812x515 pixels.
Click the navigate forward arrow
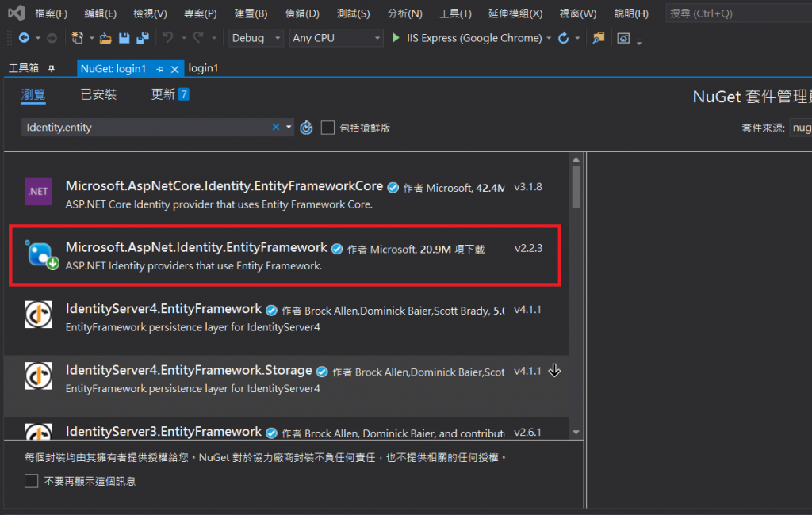52,38
